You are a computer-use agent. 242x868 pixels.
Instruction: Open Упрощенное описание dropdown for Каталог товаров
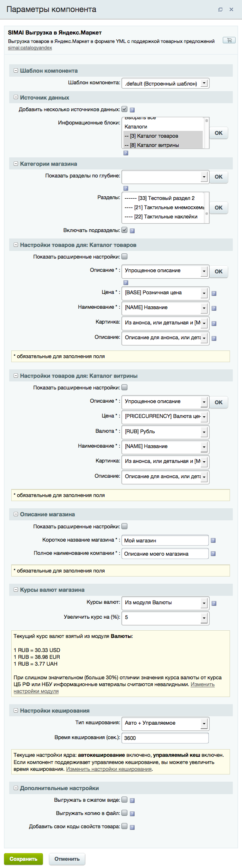click(x=165, y=271)
